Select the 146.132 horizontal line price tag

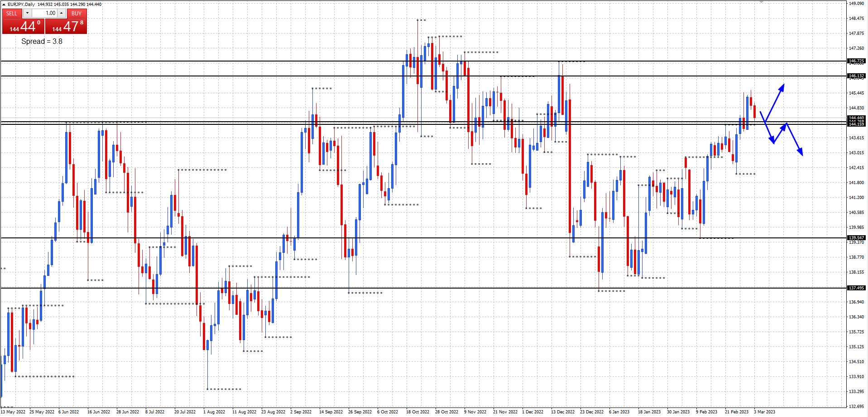856,76
